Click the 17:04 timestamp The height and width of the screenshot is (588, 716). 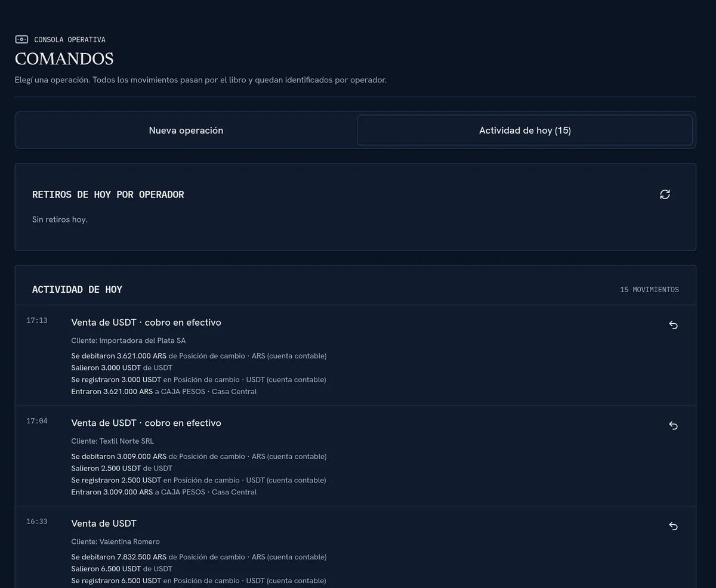[x=37, y=421]
